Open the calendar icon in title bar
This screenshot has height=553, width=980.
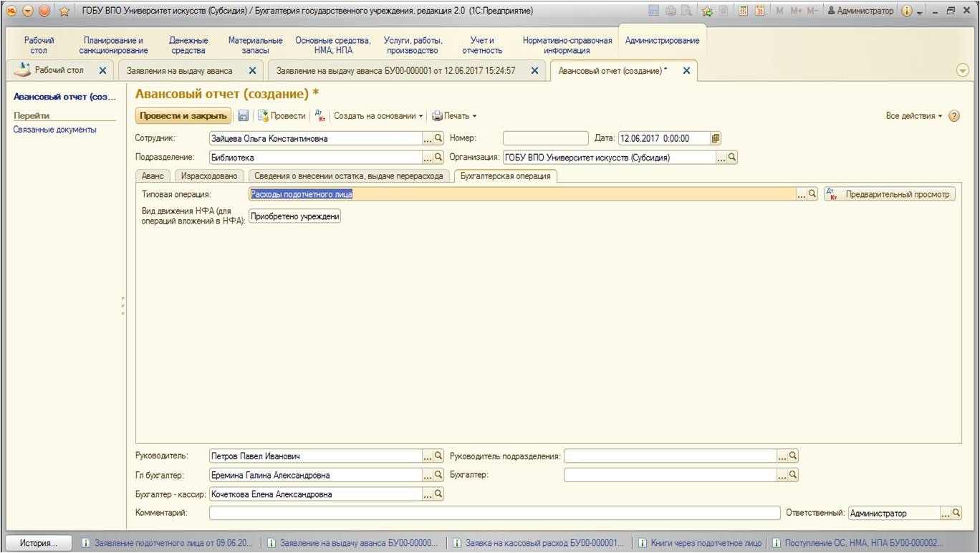pos(760,11)
